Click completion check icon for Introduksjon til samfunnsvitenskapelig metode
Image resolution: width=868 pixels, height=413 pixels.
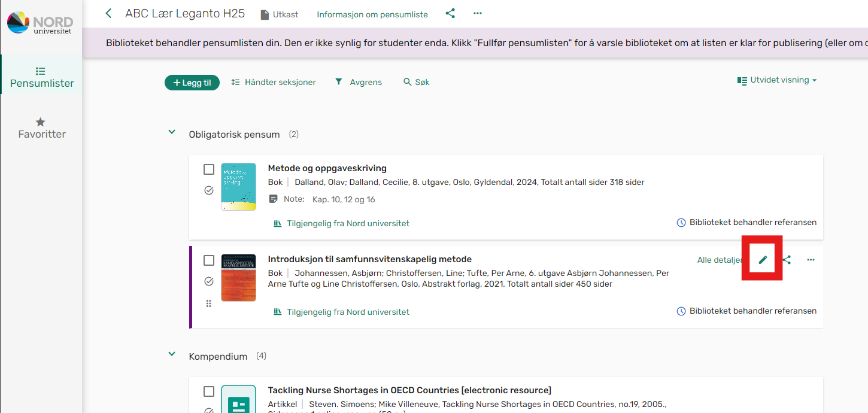[209, 281]
